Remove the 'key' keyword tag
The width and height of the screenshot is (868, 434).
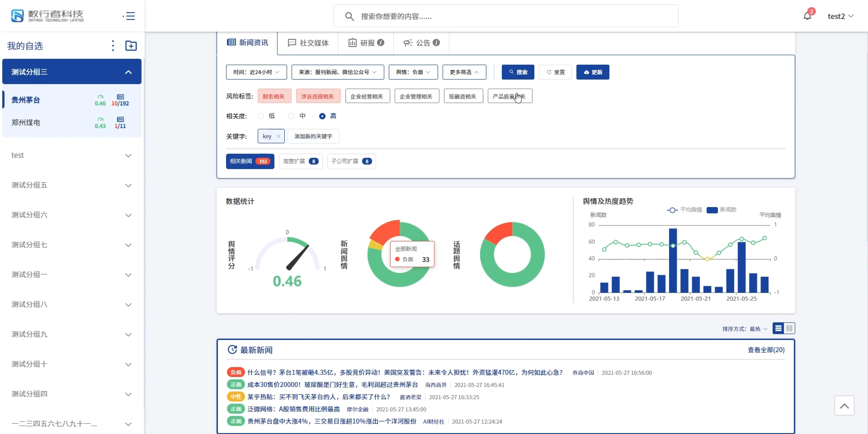tap(278, 136)
